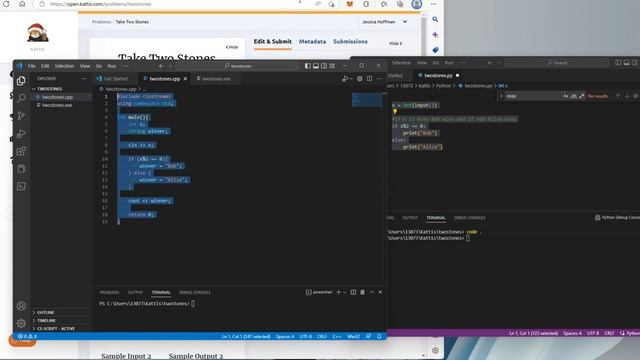Add new terminal with plus icon
This screenshot has height=360, width=640.
pyautogui.click(x=338, y=292)
